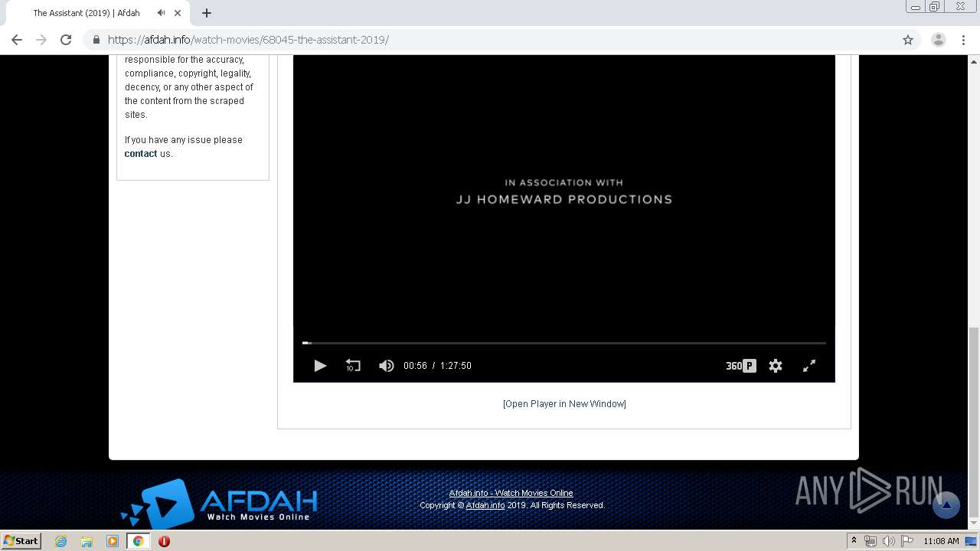View site security lock info
This screenshot has height=551, width=980.
[96, 40]
